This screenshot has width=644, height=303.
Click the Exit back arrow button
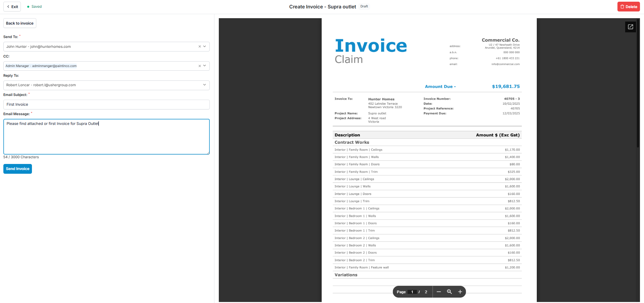click(12, 7)
